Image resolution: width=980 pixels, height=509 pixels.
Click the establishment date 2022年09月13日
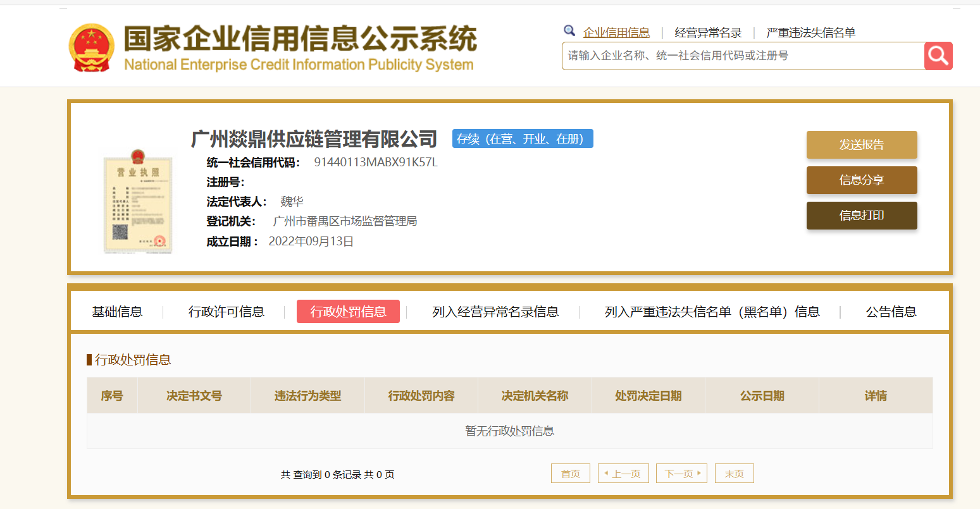pyautogui.click(x=311, y=242)
